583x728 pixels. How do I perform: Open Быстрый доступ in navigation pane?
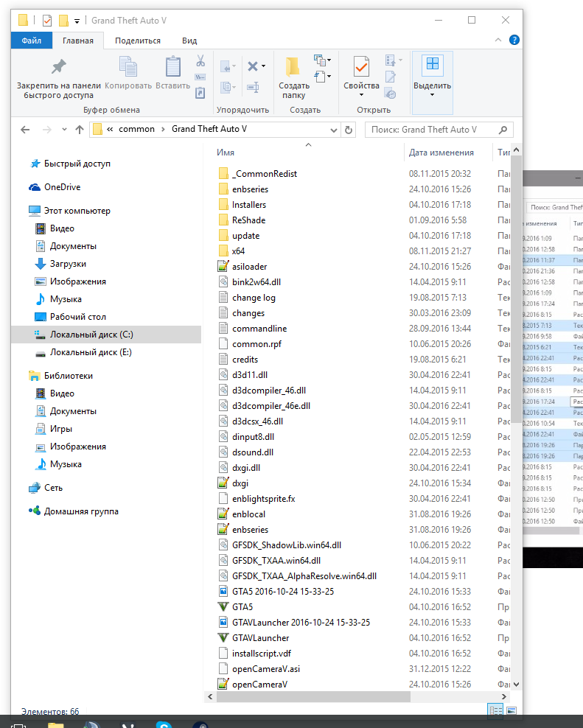[x=77, y=164]
